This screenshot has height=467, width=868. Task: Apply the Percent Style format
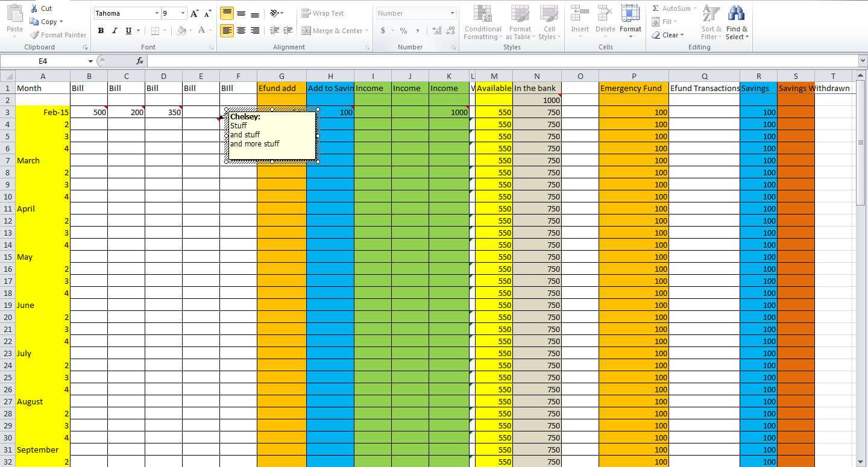(403, 30)
